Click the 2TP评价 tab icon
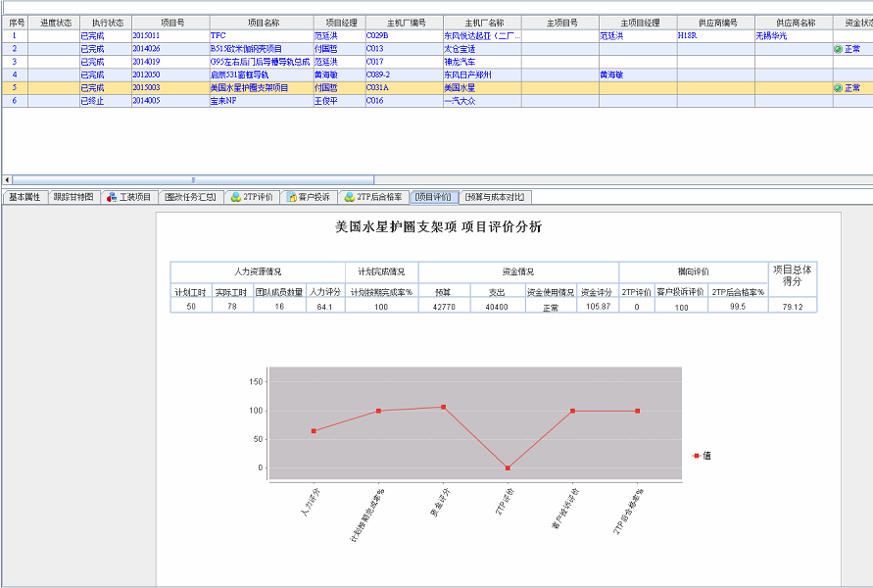The image size is (873, 588). coord(236,197)
